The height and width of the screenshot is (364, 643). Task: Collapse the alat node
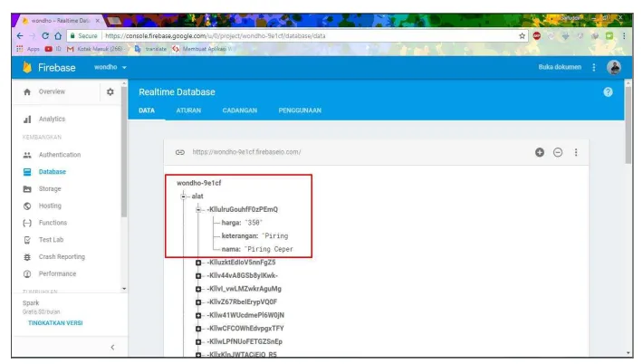[183, 196]
